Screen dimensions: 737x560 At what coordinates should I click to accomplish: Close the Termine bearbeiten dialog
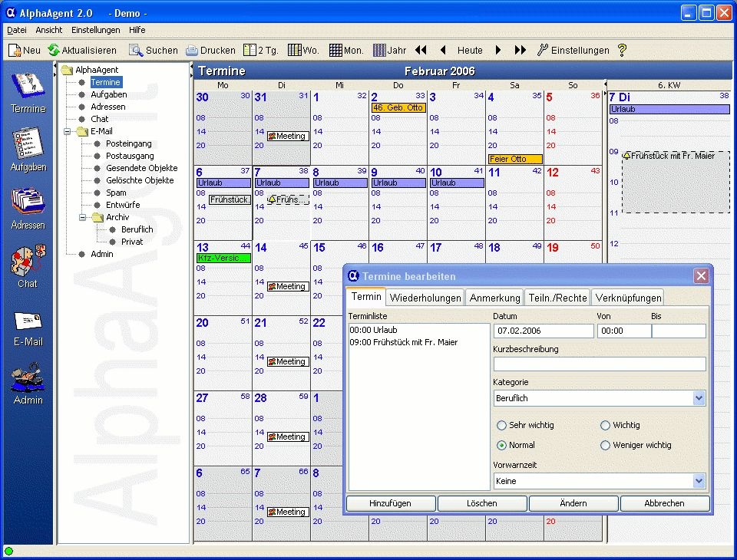[701, 275]
